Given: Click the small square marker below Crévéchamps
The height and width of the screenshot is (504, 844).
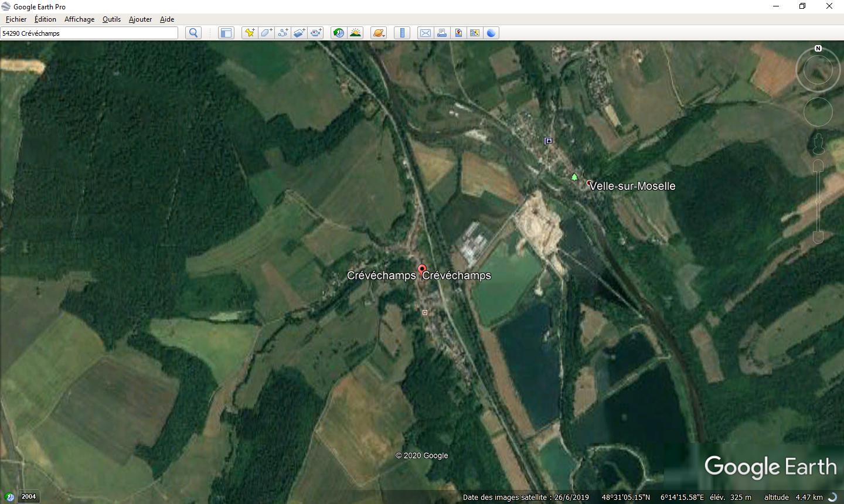Looking at the screenshot, I should [x=425, y=312].
